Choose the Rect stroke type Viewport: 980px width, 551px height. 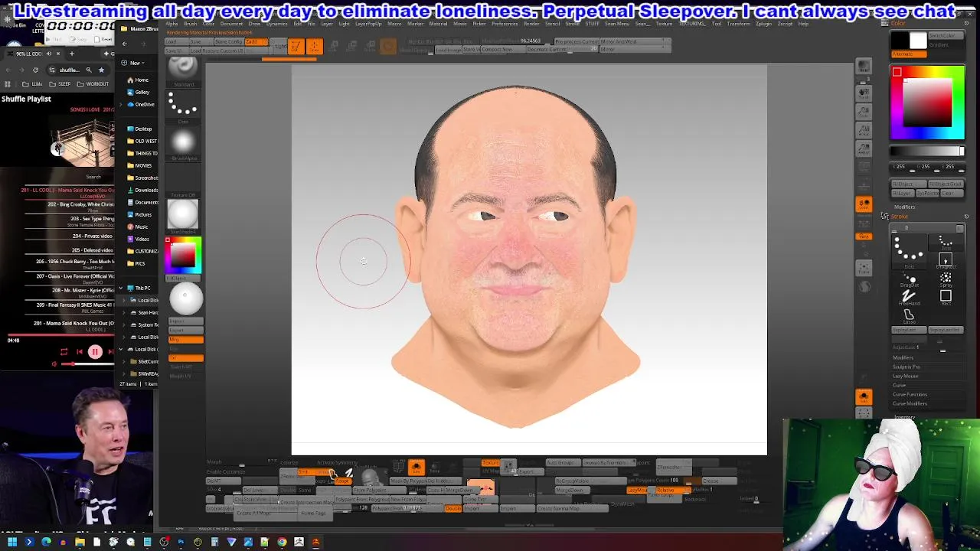946,296
